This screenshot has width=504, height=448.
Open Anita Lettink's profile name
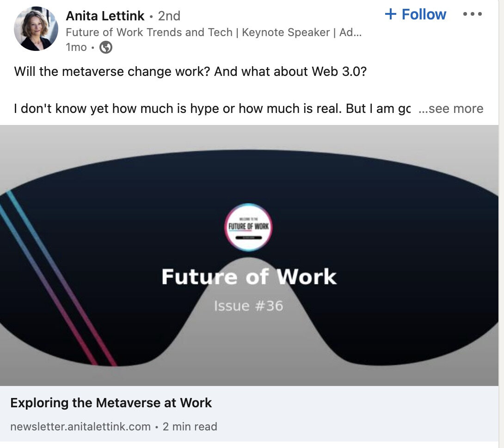coord(105,15)
